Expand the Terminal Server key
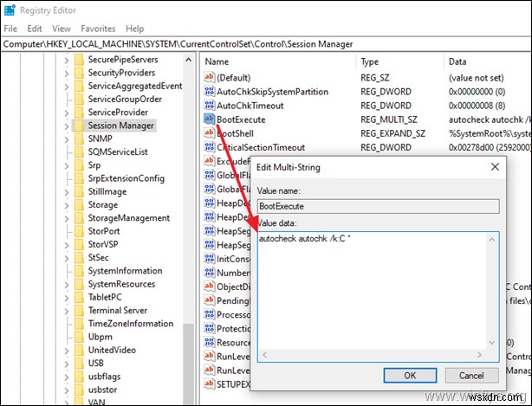Viewport: 532px width, 406px height. [67, 312]
